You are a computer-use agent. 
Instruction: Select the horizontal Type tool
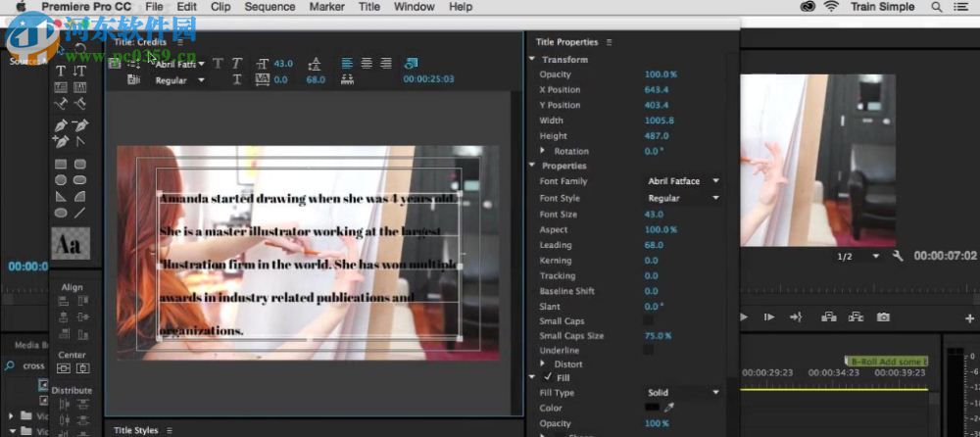click(61, 72)
